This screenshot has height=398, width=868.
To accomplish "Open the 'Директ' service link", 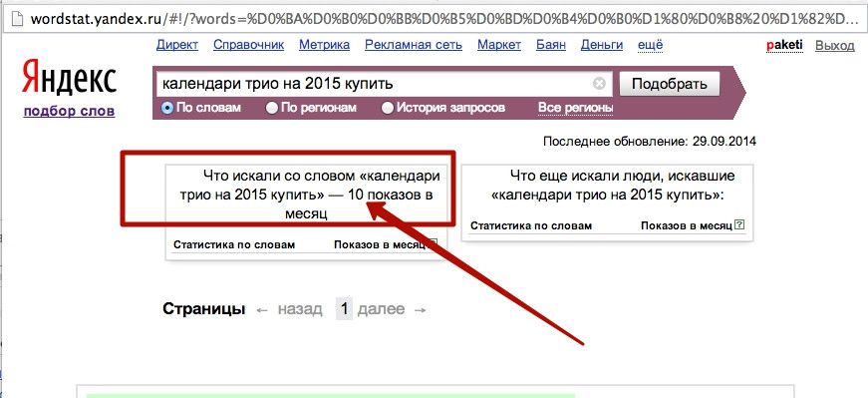I will (x=177, y=46).
